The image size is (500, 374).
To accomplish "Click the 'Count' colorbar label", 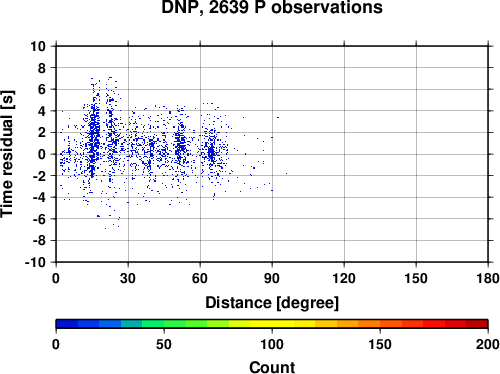I will tap(272, 367).
